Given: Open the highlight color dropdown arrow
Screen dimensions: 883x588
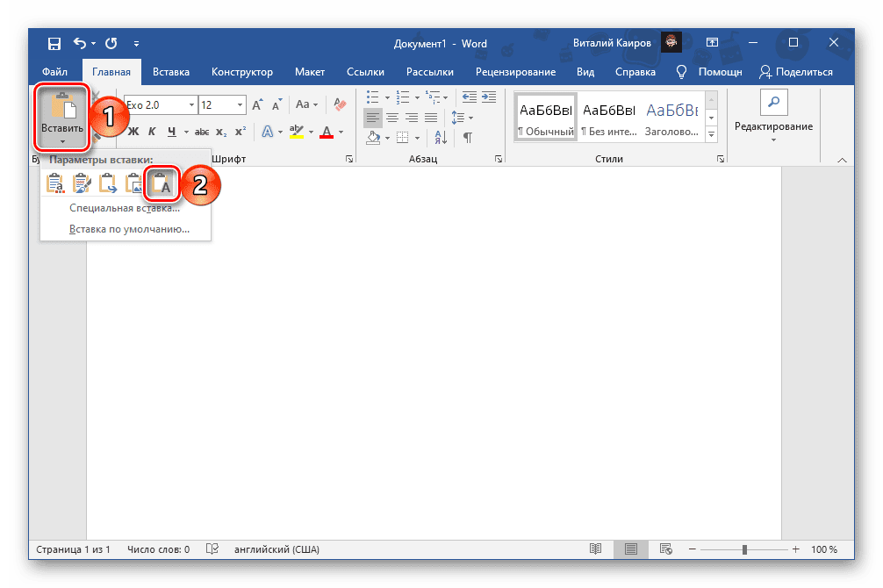Looking at the screenshot, I should (x=311, y=133).
